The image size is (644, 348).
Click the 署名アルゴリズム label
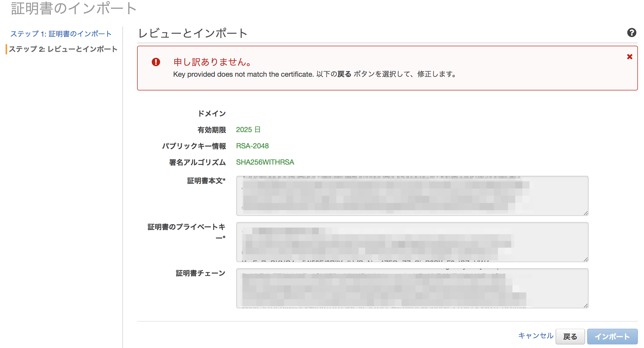[198, 162]
